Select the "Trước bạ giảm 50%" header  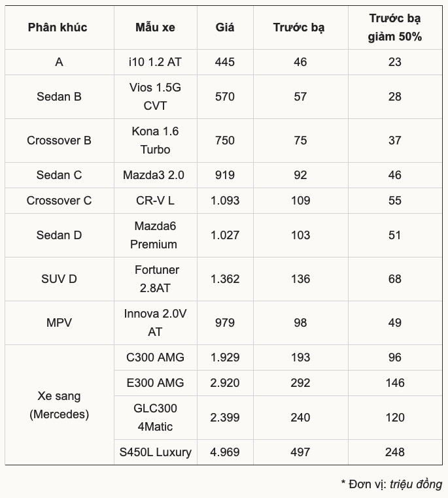click(x=394, y=27)
